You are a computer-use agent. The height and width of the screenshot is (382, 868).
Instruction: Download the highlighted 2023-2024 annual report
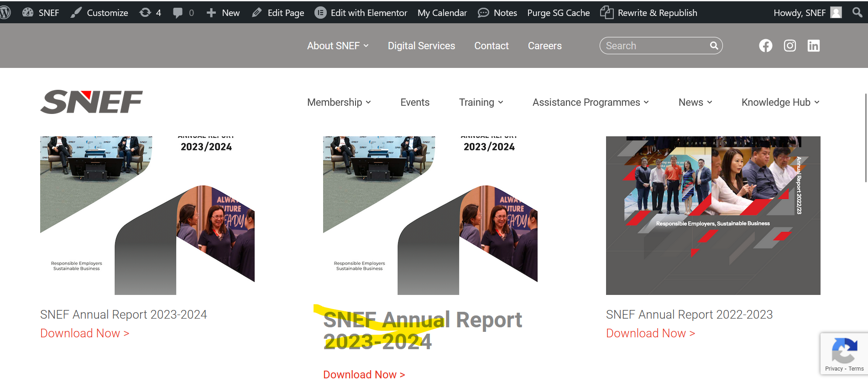[364, 374]
